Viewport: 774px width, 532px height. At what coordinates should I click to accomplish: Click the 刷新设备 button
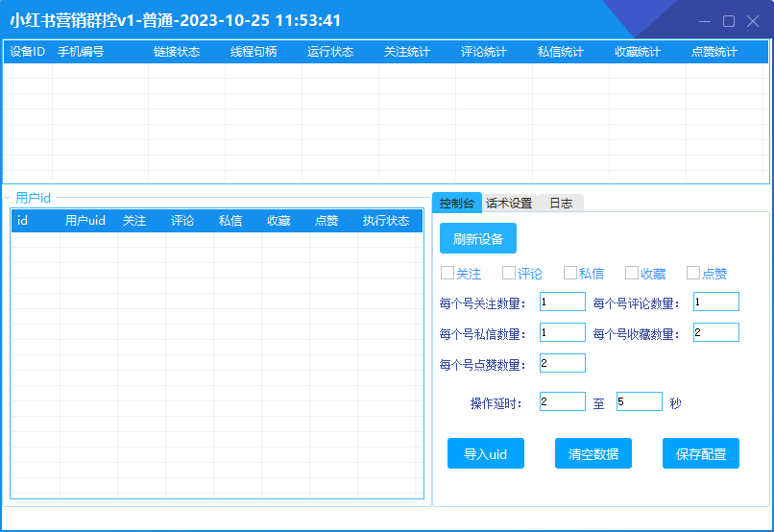pyautogui.click(x=477, y=238)
